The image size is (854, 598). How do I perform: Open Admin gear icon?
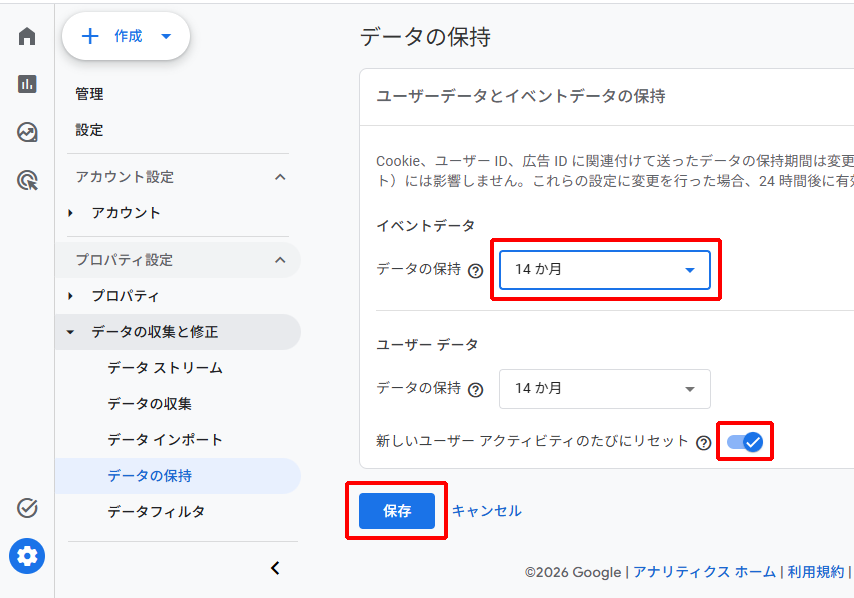tap(27, 556)
